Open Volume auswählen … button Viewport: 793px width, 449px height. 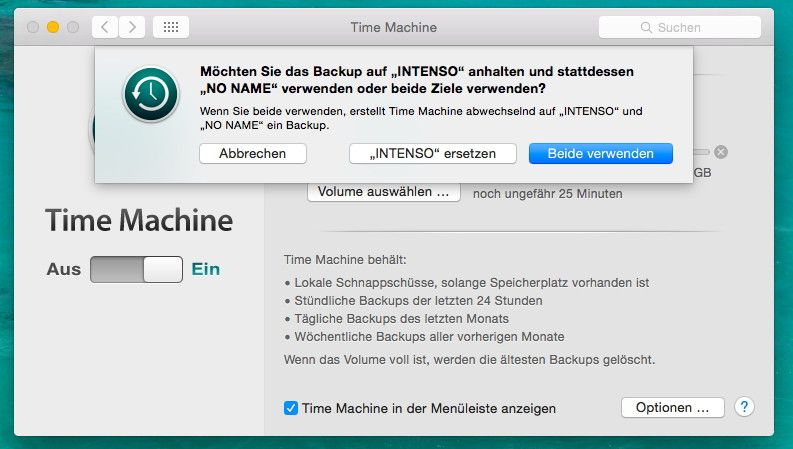pos(384,193)
